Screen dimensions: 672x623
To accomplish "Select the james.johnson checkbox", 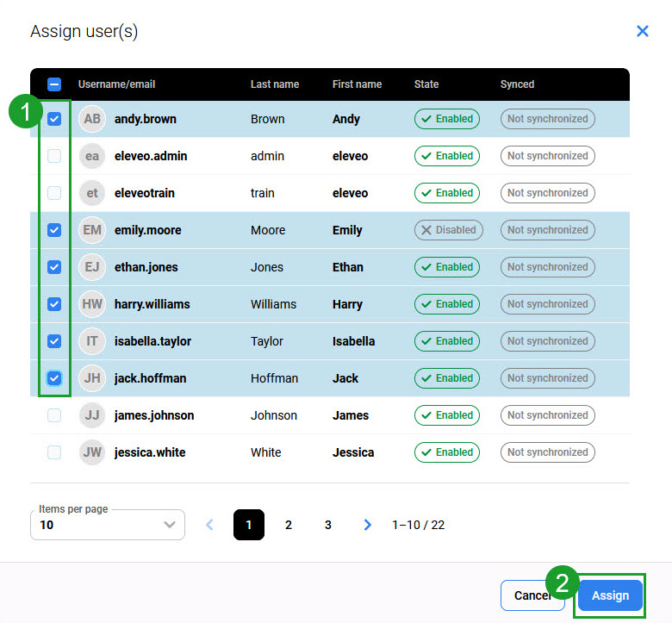I will 54,415.
